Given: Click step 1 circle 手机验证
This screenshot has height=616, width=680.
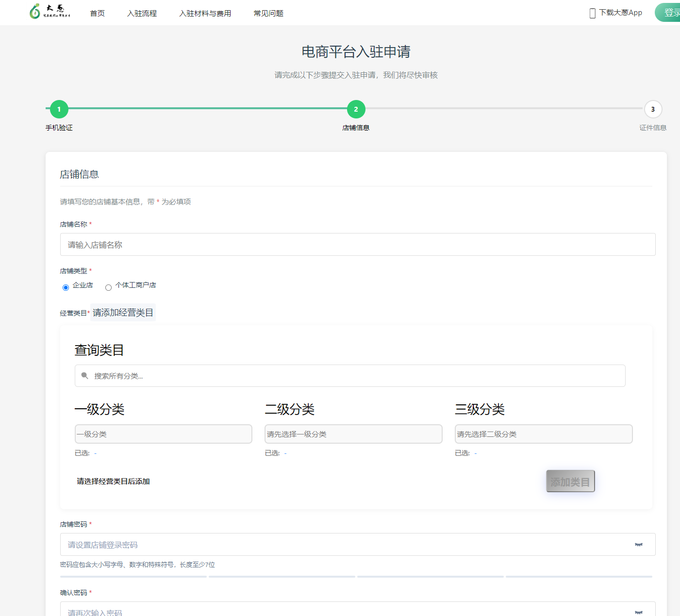Looking at the screenshot, I should pyautogui.click(x=59, y=109).
